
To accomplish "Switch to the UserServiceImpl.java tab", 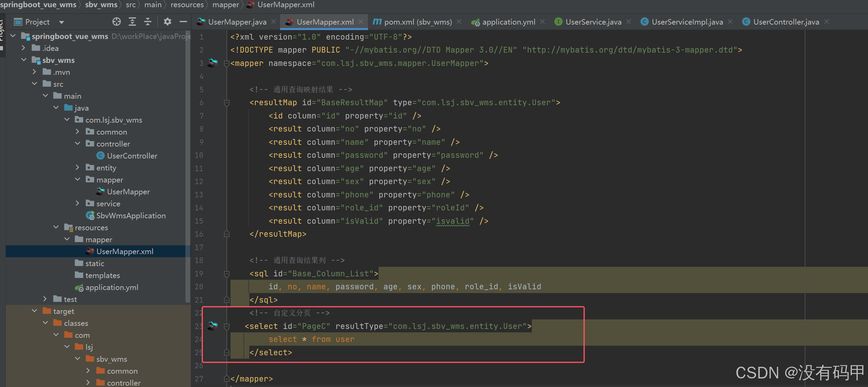I will pos(686,22).
